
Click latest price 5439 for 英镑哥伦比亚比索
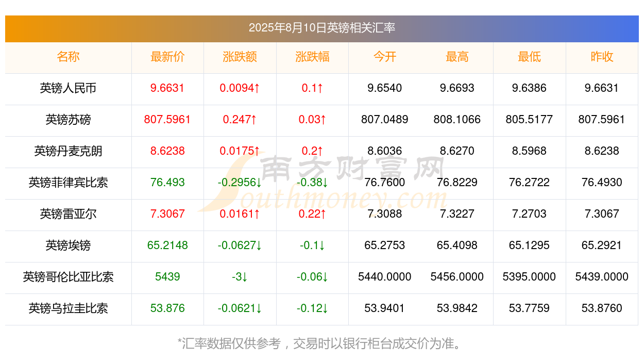point(167,277)
